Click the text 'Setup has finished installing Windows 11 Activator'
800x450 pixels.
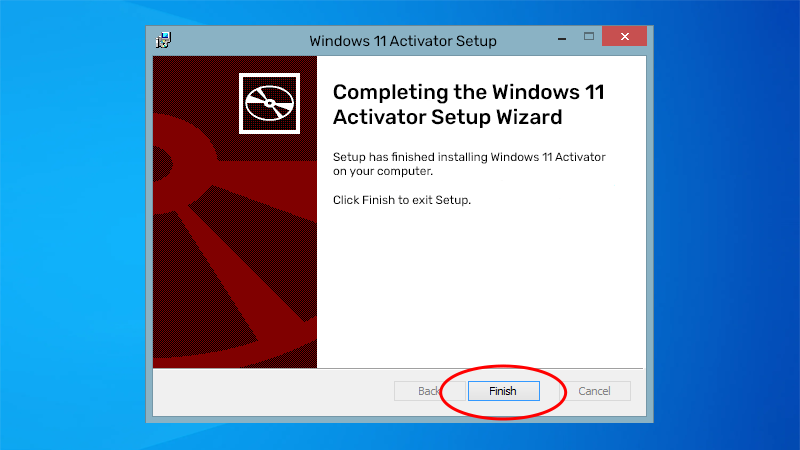click(x=469, y=157)
